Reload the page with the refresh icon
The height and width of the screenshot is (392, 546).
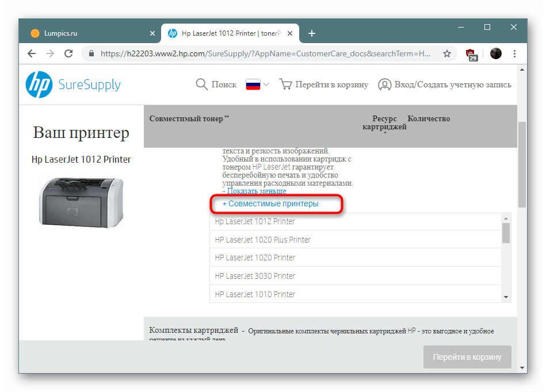click(68, 53)
